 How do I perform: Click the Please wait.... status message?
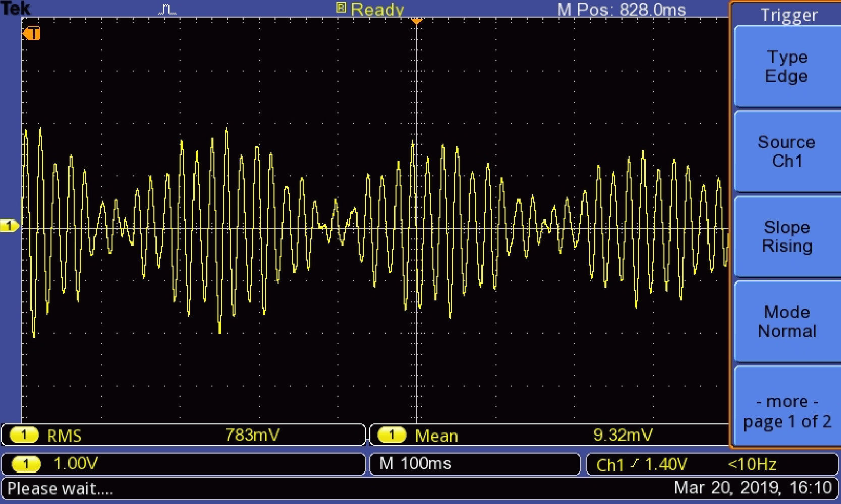click(x=60, y=489)
